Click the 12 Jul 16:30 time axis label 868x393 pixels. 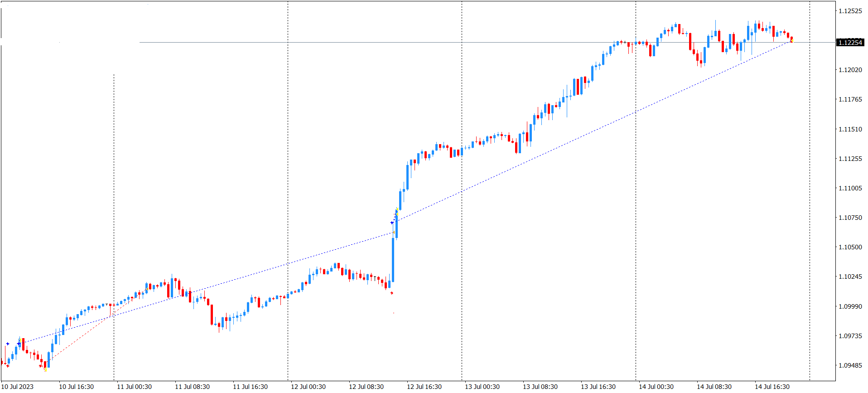(x=424, y=387)
